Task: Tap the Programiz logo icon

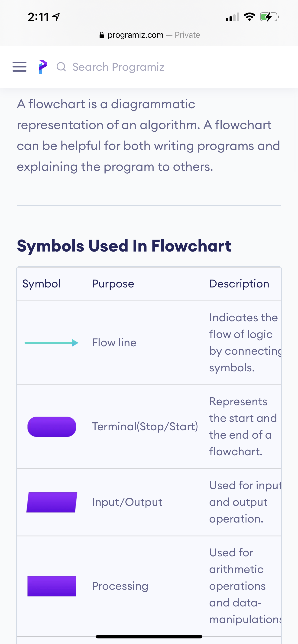Action: point(43,67)
